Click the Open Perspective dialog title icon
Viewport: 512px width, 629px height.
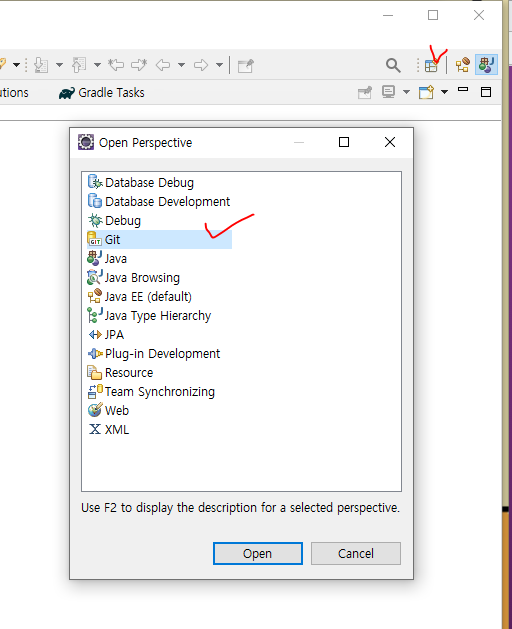pyautogui.click(x=85, y=142)
